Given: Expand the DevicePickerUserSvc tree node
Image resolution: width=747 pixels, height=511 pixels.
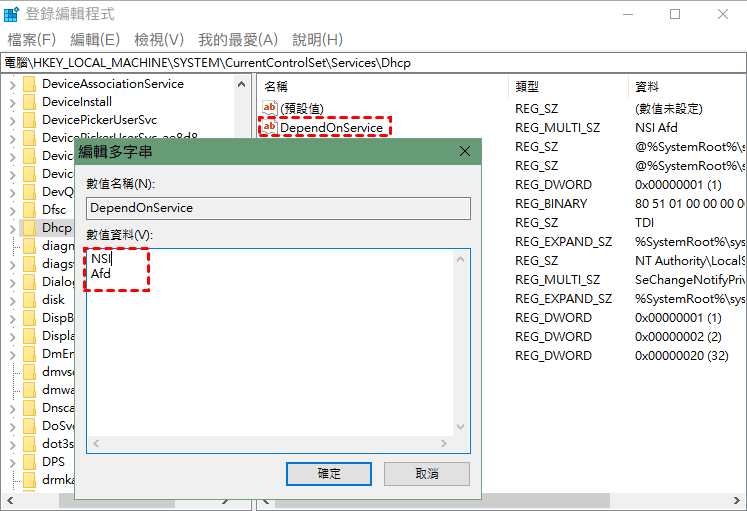Looking at the screenshot, I should click(12, 121).
